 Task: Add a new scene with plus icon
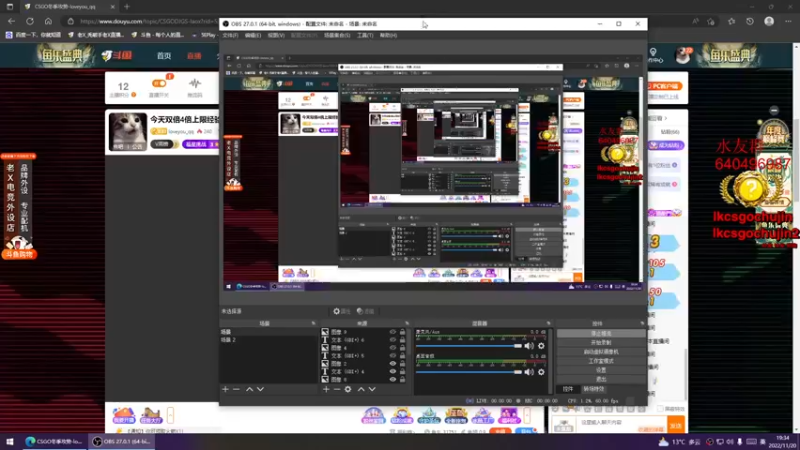click(x=226, y=389)
